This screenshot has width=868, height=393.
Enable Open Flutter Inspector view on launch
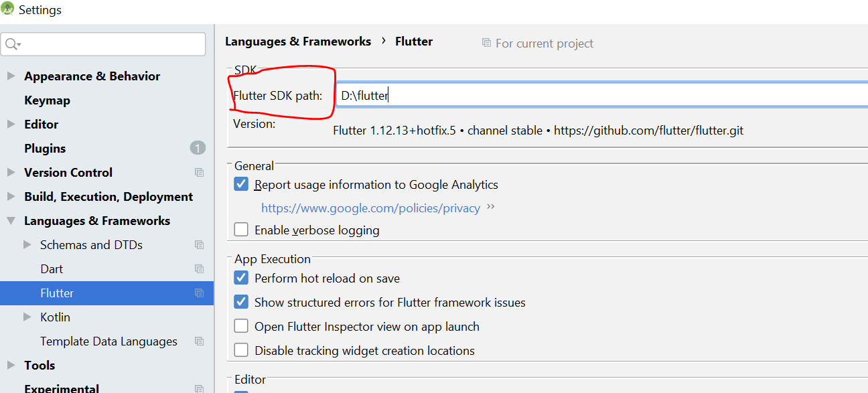[x=241, y=327]
